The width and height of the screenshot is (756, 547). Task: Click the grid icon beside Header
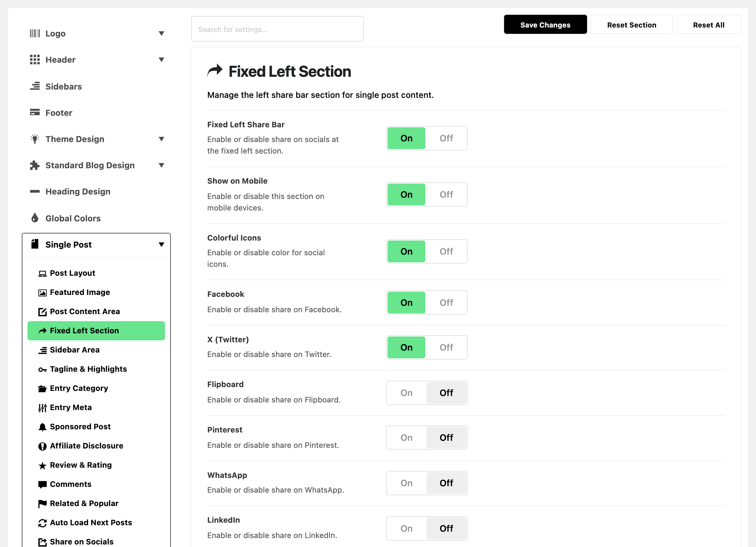click(x=35, y=60)
